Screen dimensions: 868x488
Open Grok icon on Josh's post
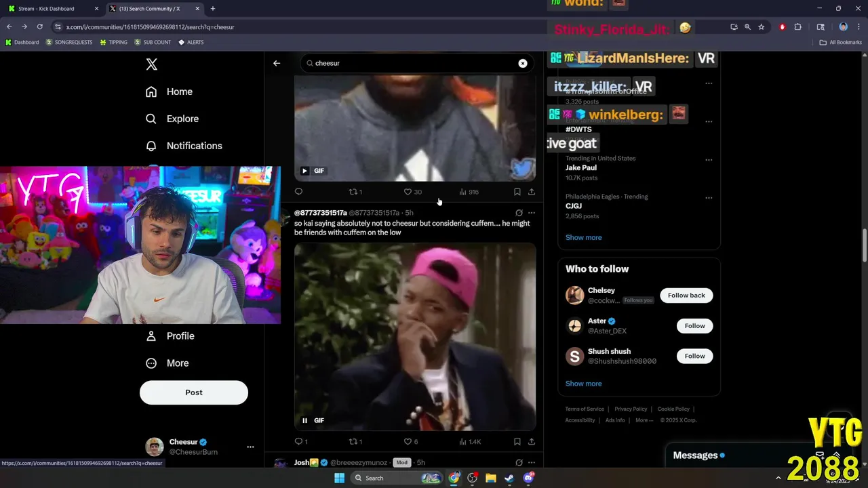[519, 462]
